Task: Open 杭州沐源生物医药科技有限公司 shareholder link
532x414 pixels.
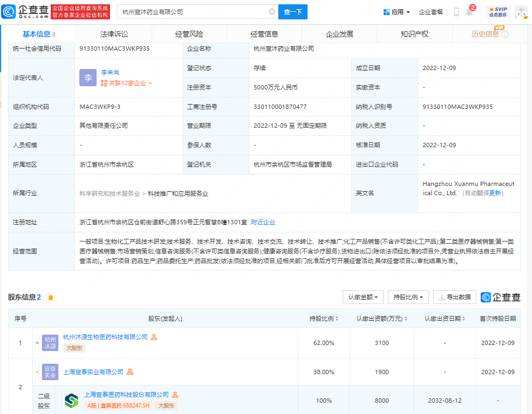Action: click(106, 337)
